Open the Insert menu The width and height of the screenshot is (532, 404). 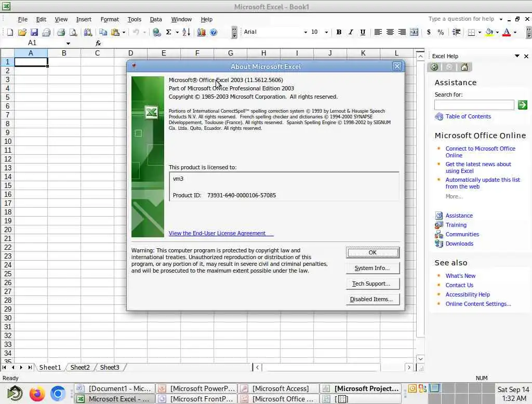click(84, 19)
